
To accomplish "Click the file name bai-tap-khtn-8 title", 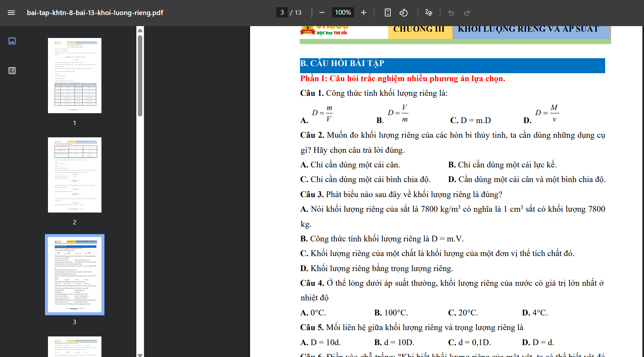I will 95,13.
